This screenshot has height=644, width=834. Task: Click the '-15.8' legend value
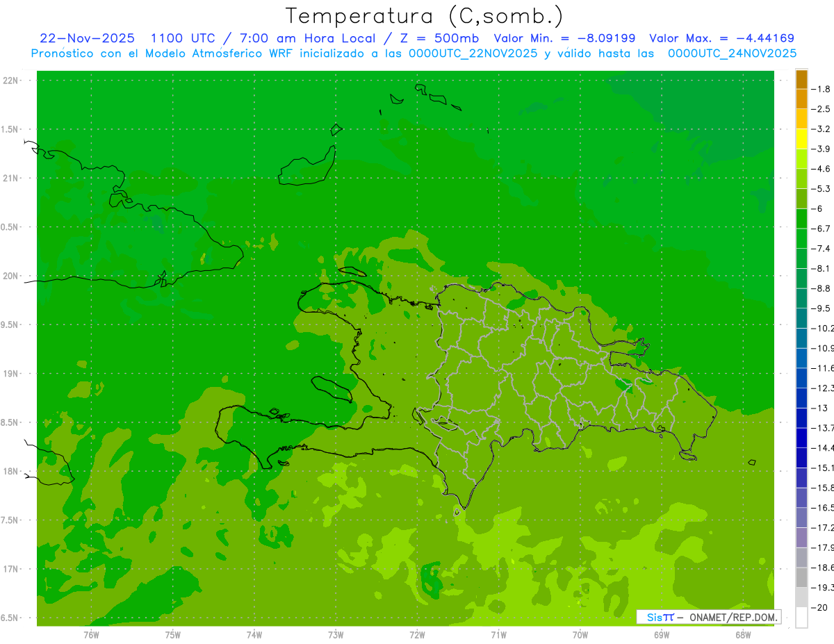click(823, 488)
